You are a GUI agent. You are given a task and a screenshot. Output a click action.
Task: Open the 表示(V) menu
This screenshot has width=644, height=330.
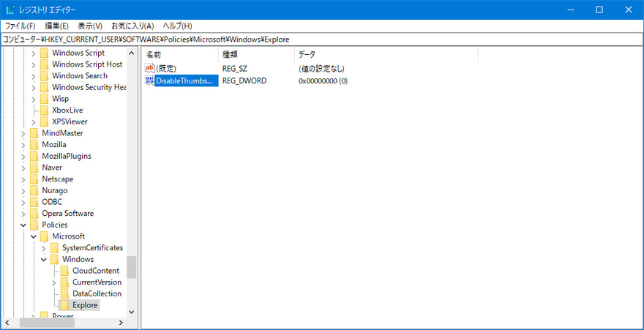[90, 26]
